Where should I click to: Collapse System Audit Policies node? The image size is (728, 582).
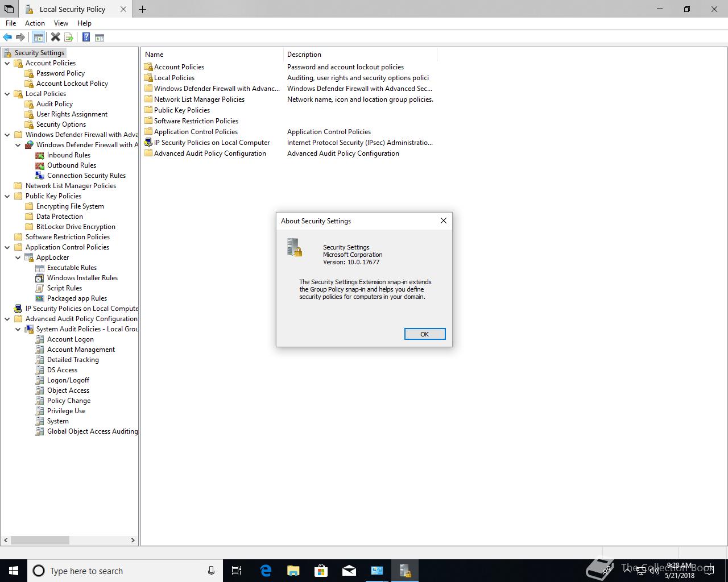(x=18, y=329)
